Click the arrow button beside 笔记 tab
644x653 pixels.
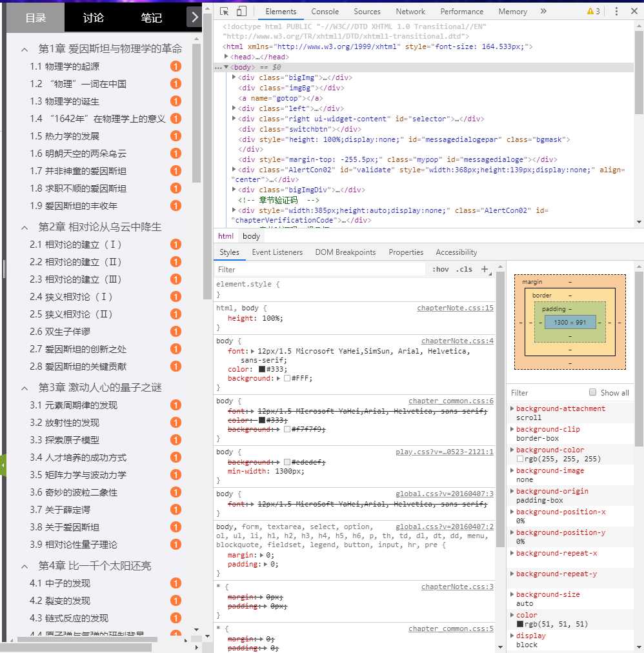point(194,17)
